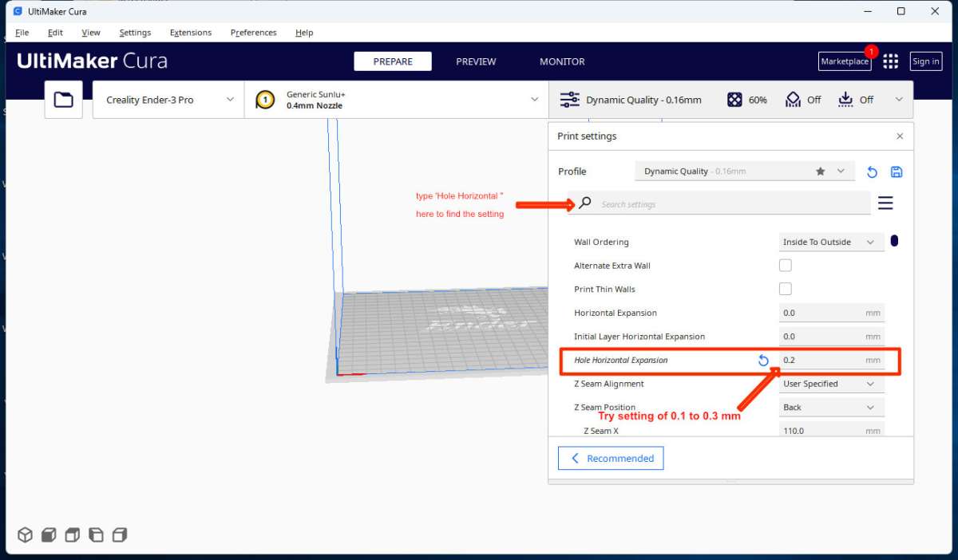Open the File menu
This screenshot has height=560, width=958.
coord(22,33)
